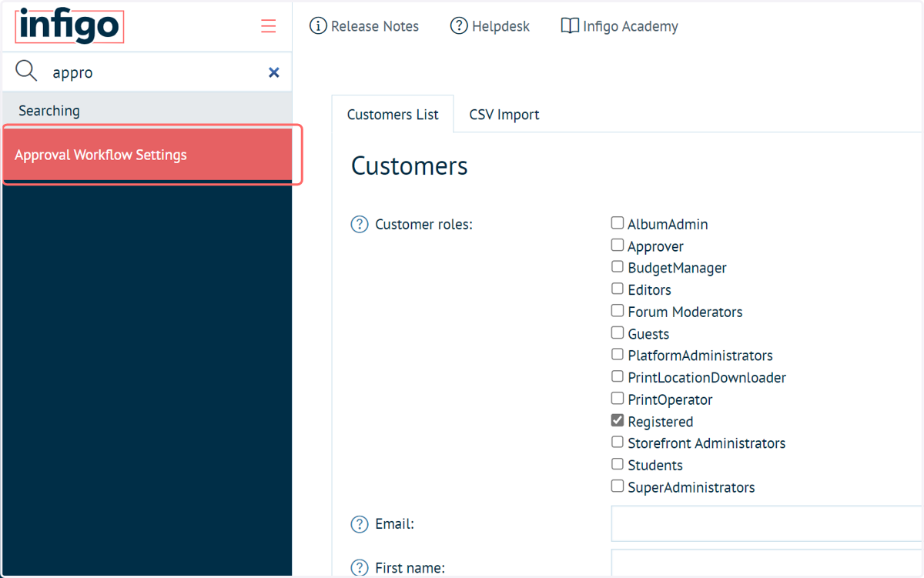The width and height of the screenshot is (924, 578).
Task: Select Approval Workflow Settings search result
Action: click(x=147, y=155)
